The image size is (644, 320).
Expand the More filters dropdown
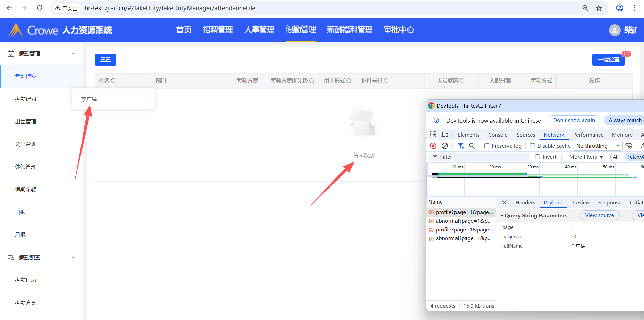point(586,157)
